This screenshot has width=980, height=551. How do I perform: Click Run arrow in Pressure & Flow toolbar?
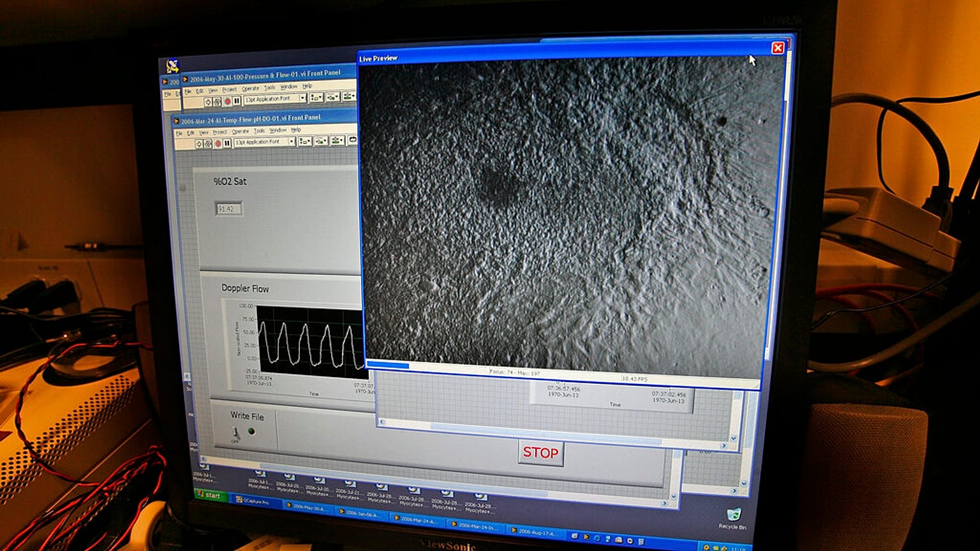(207, 101)
